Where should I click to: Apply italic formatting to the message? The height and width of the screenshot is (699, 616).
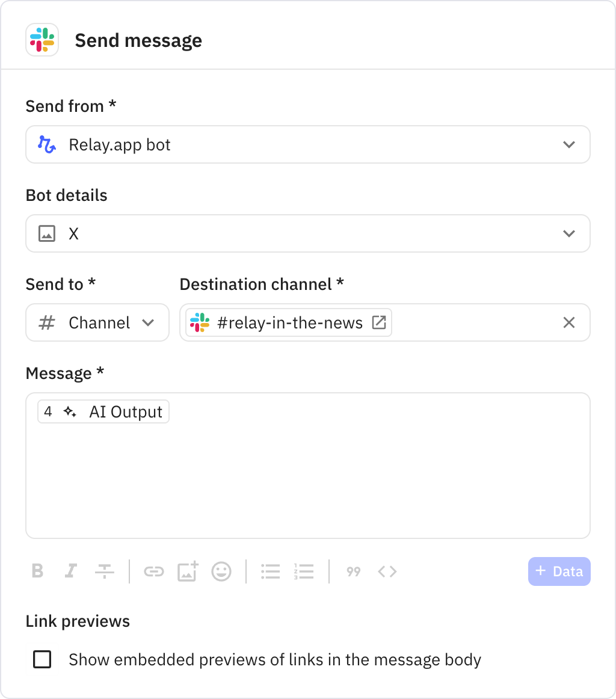(70, 571)
